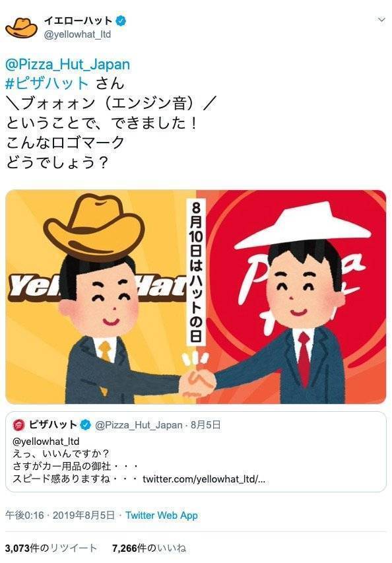392x563 pixels.
Task: Click the イエローハット display name
Action: click(79, 20)
